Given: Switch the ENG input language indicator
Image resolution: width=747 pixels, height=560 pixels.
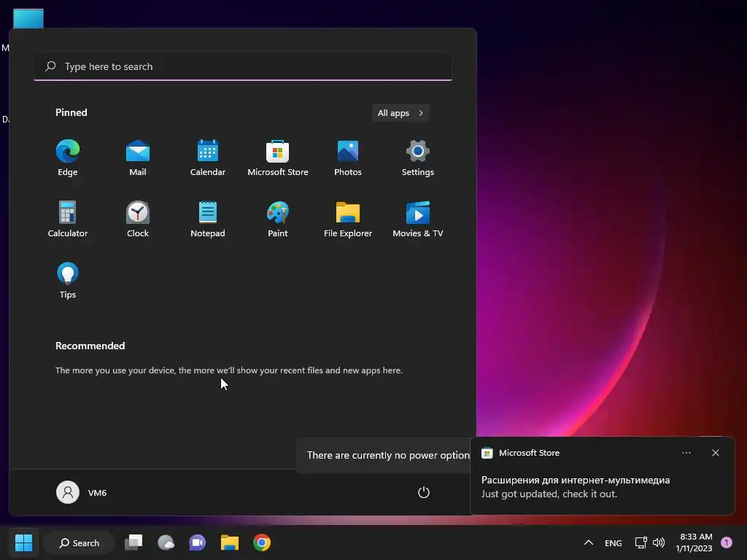Looking at the screenshot, I should coord(613,542).
